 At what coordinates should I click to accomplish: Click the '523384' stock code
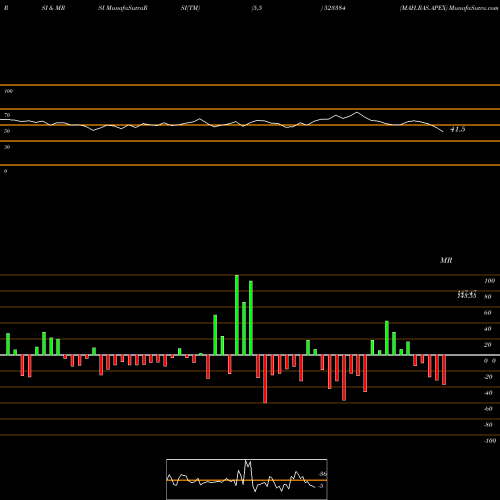click(x=334, y=8)
